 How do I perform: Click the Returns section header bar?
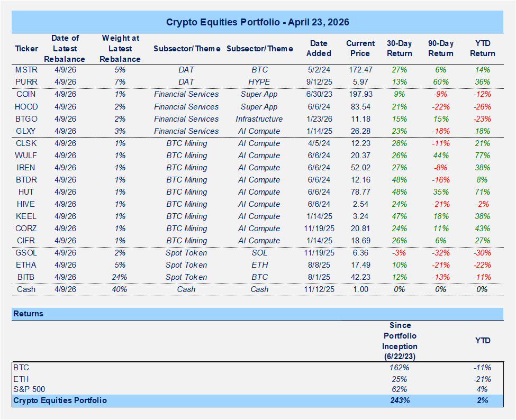click(258, 314)
